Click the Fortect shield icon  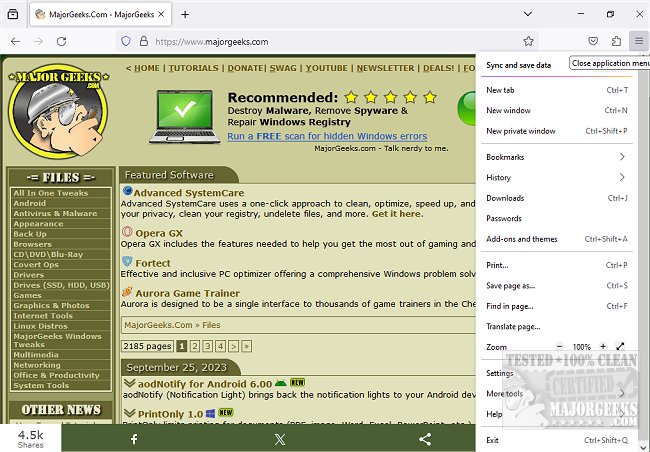tap(127, 261)
